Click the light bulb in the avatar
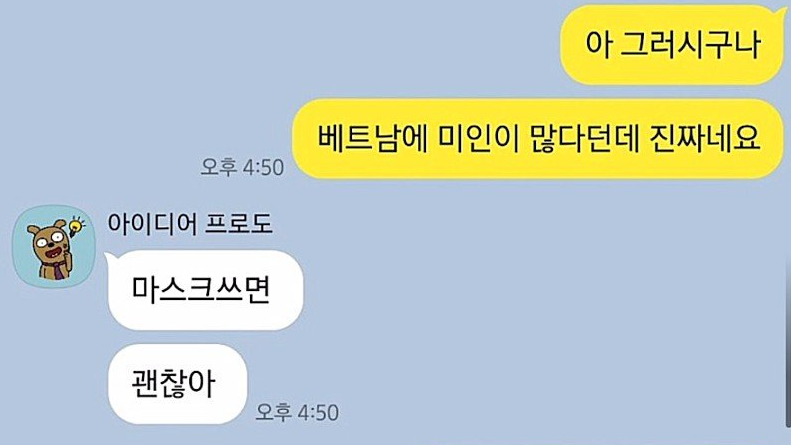The width and height of the screenshot is (791, 445). [x=76, y=226]
